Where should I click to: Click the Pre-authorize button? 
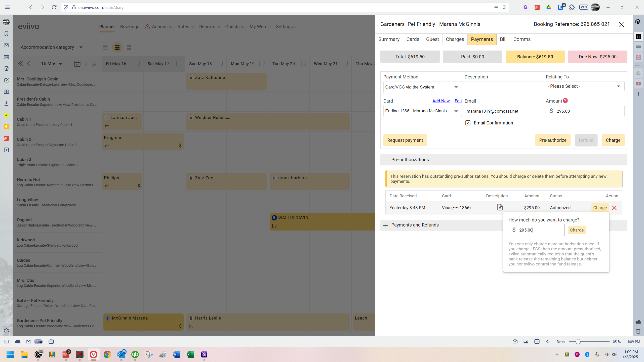pyautogui.click(x=553, y=140)
